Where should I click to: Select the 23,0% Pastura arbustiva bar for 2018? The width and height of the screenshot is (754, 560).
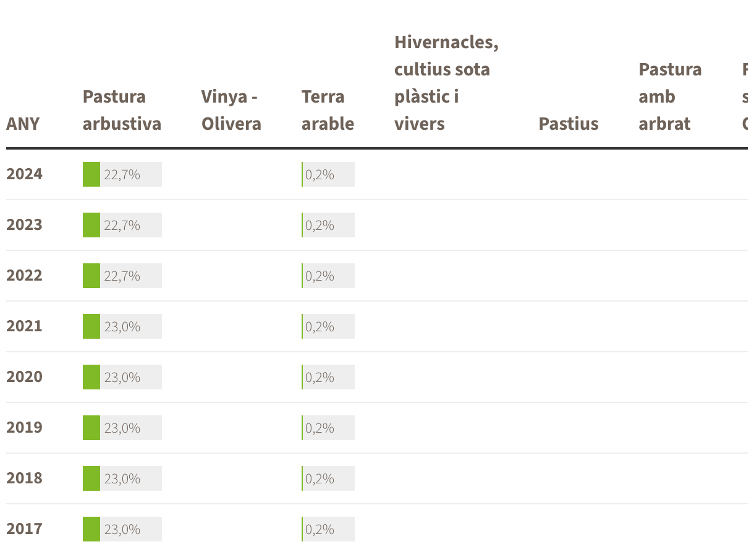click(122, 478)
